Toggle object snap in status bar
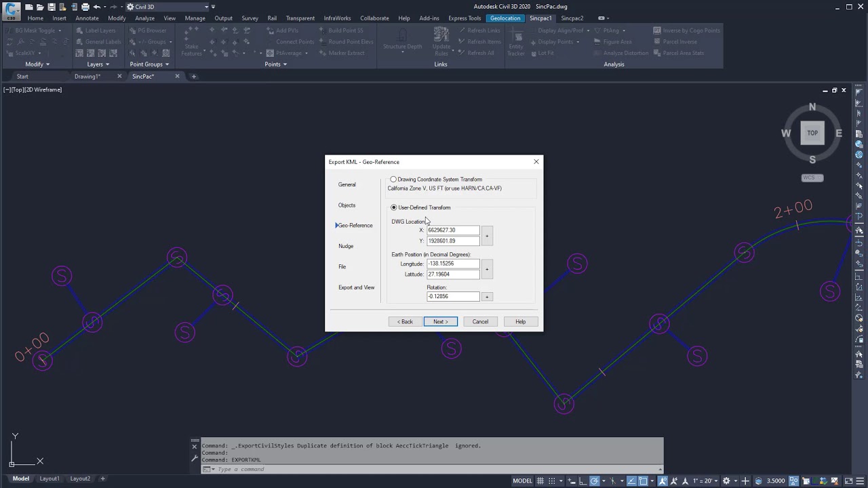Image resolution: width=868 pixels, height=488 pixels. 643,481
